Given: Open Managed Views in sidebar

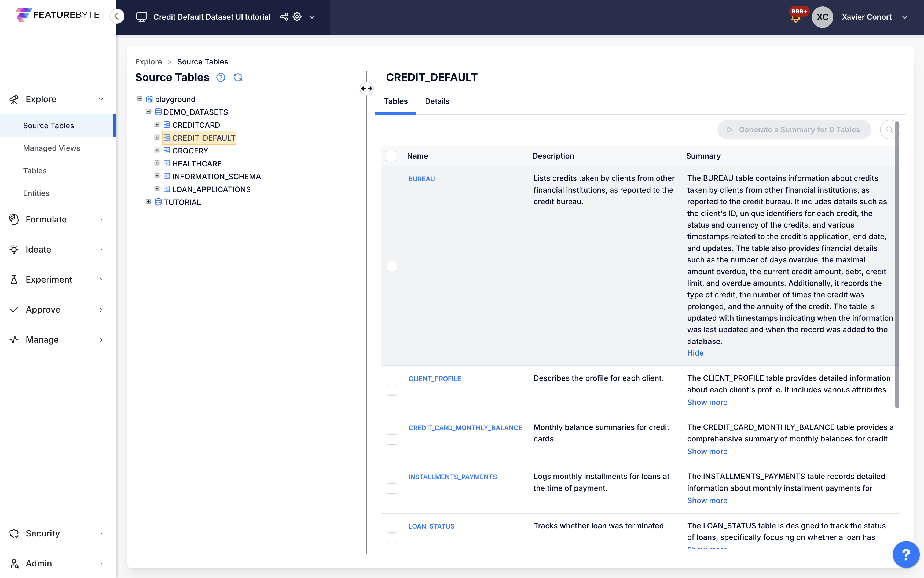Looking at the screenshot, I should 52,148.
